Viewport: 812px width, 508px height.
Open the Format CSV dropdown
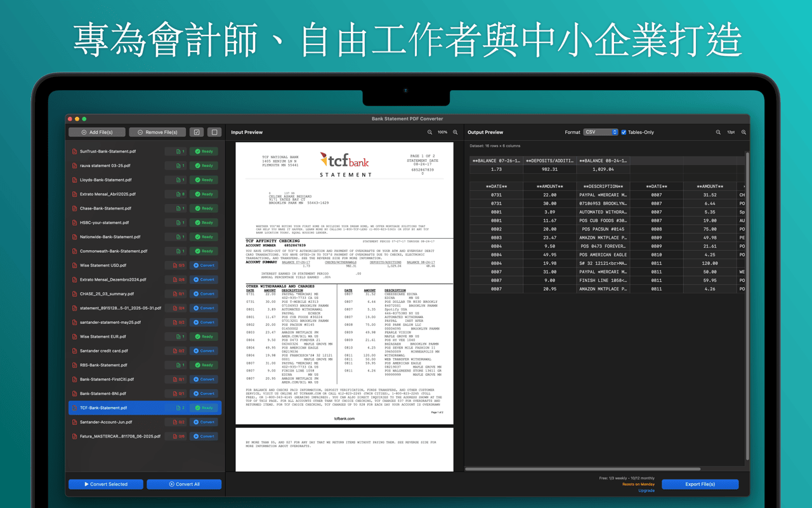pos(600,132)
